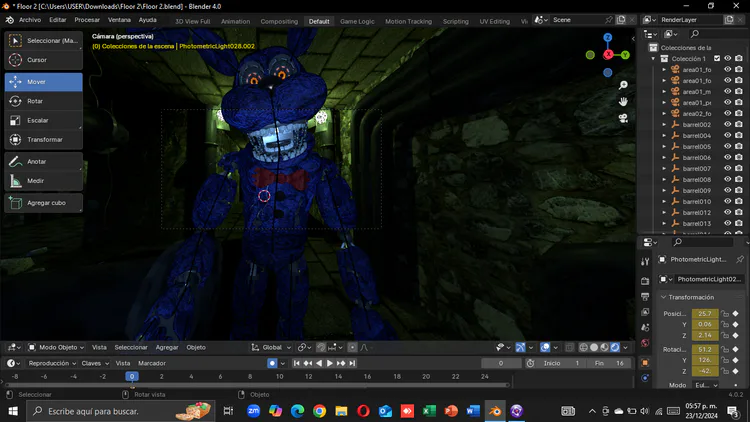Toggle solid viewport shading mode
Screen dimensions: 750x422
(x=594, y=347)
